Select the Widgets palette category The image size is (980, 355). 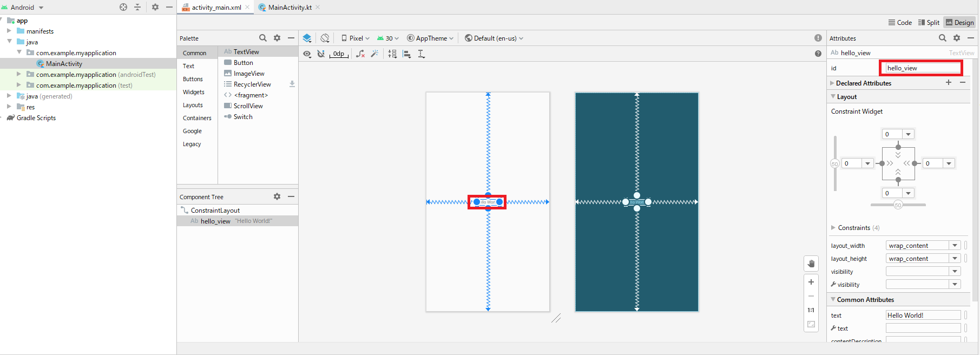pos(193,92)
